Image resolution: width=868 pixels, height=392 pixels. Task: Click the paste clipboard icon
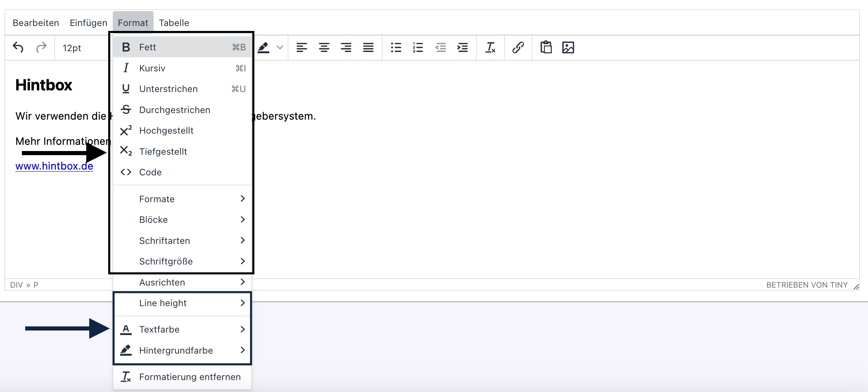[x=546, y=47]
